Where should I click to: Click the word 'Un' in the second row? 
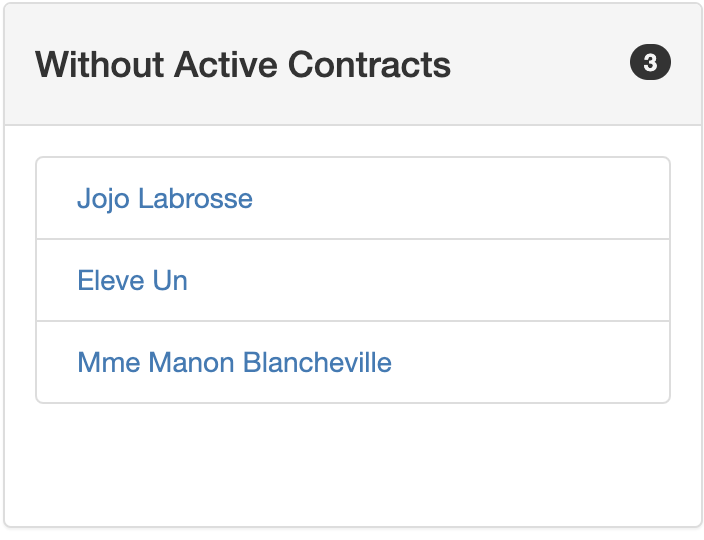(170, 280)
